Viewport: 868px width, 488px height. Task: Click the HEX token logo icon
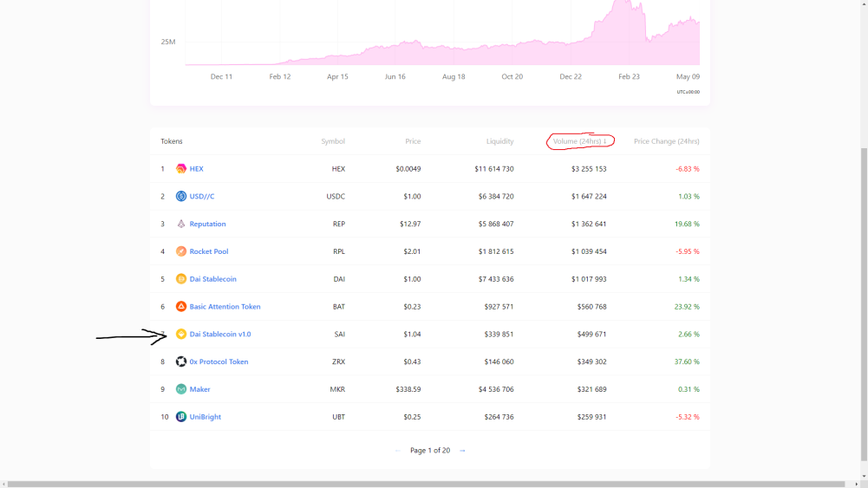181,169
